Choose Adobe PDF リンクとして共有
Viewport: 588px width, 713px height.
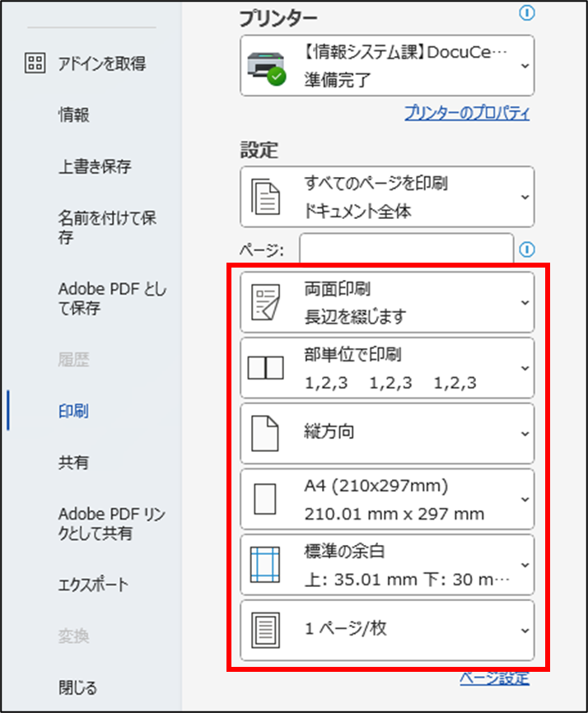pyautogui.click(x=112, y=523)
